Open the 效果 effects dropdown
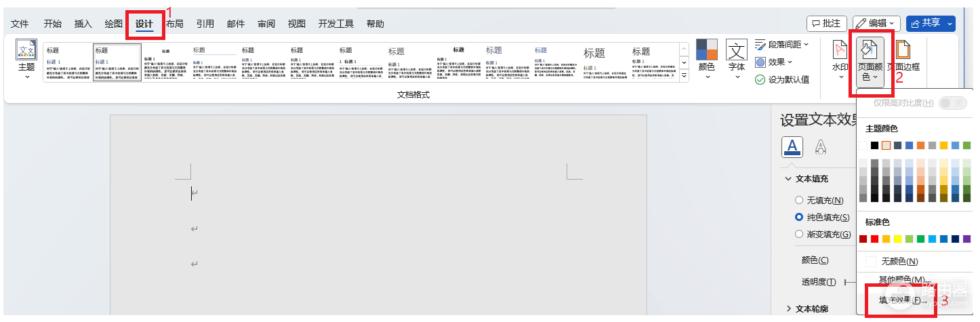 pyautogui.click(x=774, y=62)
